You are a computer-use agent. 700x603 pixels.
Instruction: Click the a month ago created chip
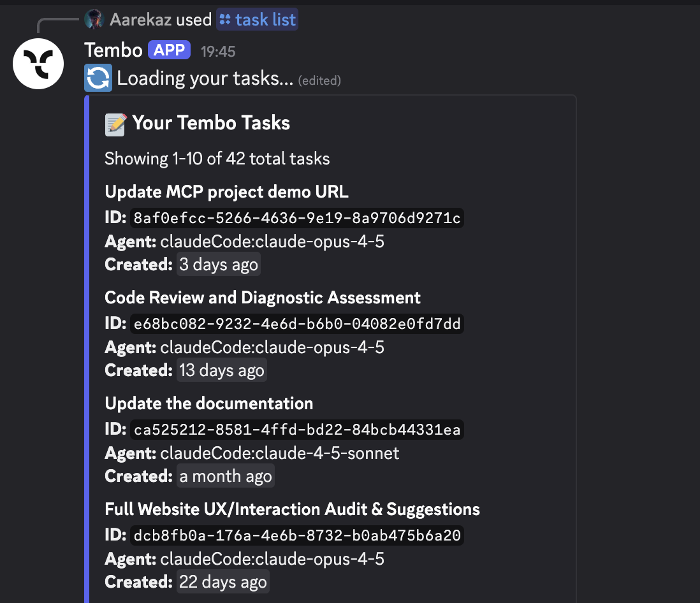(x=226, y=476)
